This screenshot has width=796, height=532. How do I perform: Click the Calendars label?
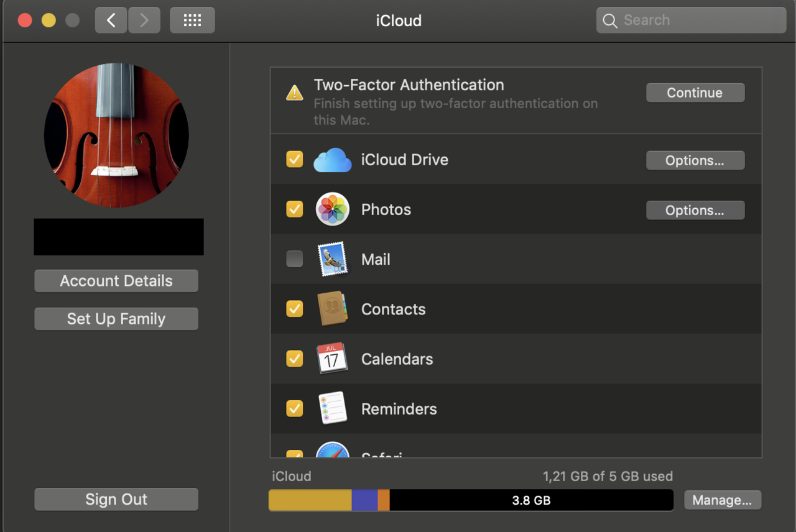397,359
